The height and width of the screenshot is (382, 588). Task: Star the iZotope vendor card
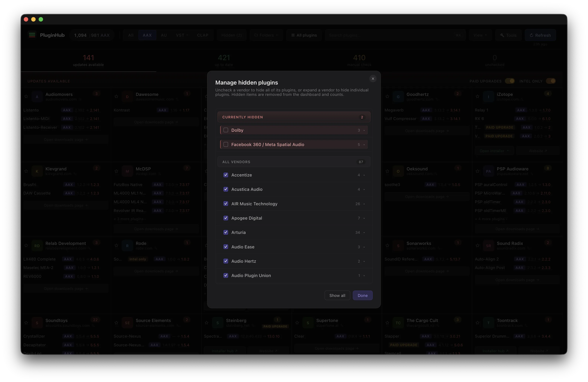point(478,96)
